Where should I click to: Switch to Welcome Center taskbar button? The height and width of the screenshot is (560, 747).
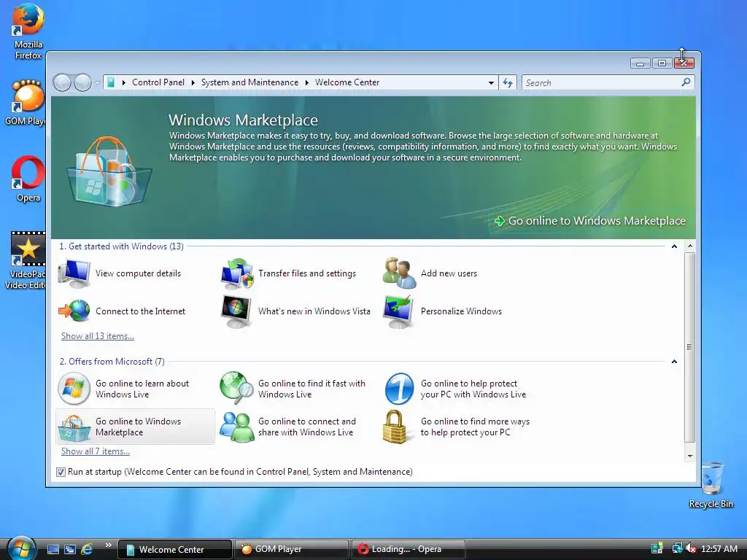pos(174,549)
